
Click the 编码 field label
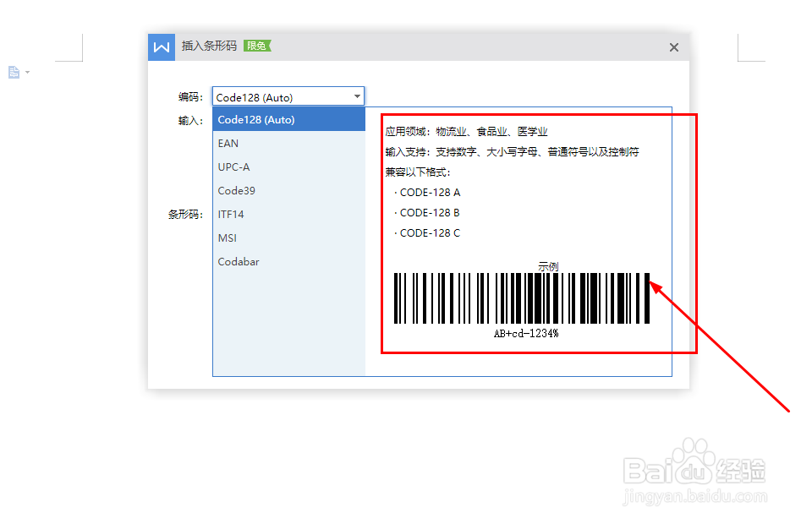click(x=190, y=96)
